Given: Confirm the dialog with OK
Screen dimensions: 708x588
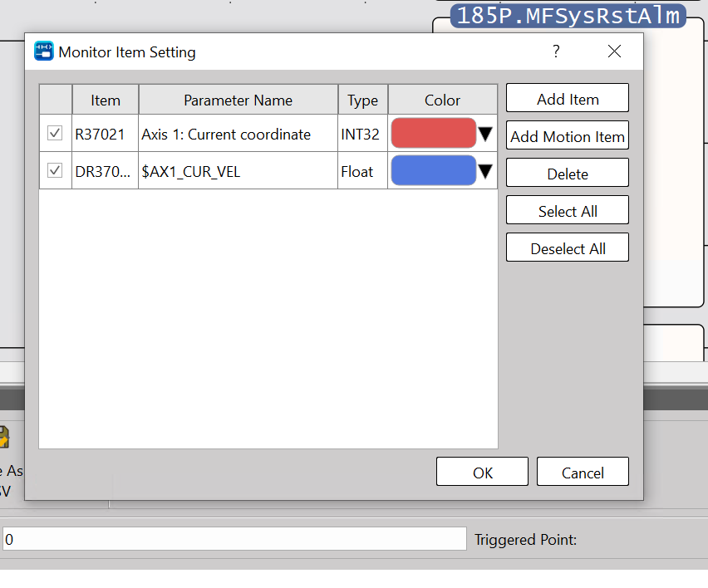Looking at the screenshot, I should (482, 472).
